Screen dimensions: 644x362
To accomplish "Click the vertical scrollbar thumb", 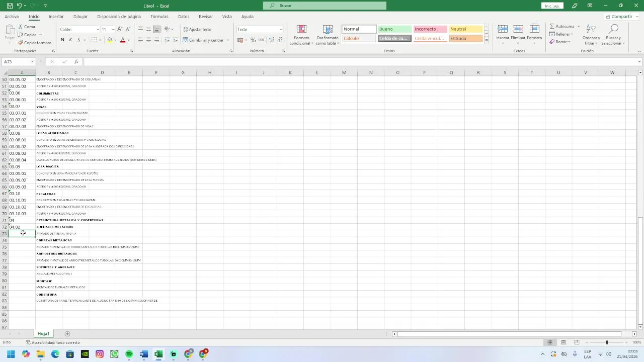I will [640, 270].
